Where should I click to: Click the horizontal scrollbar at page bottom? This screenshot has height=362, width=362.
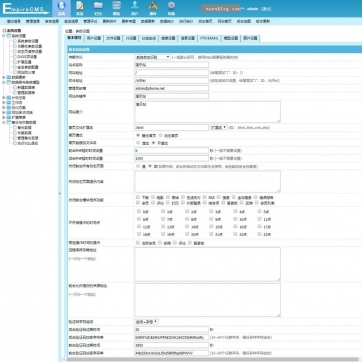(x=213, y=360)
